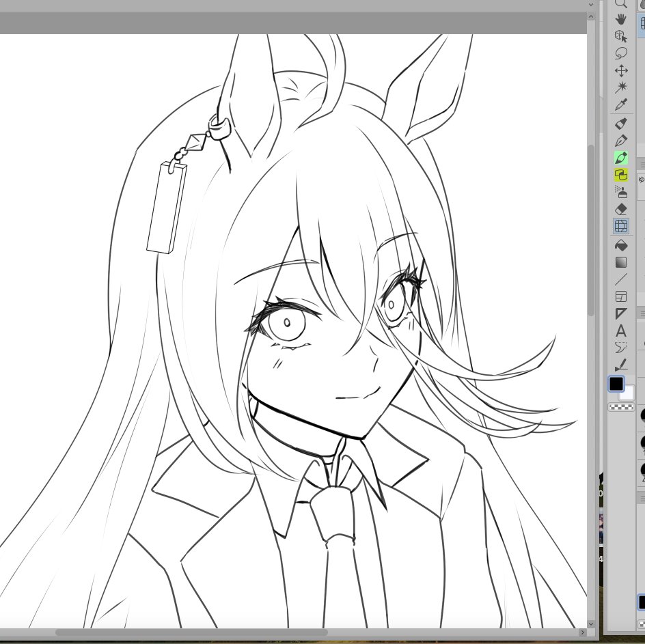The height and width of the screenshot is (644, 645).
Task: Select the green highlighted Brush tool
Action: click(620, 158)
